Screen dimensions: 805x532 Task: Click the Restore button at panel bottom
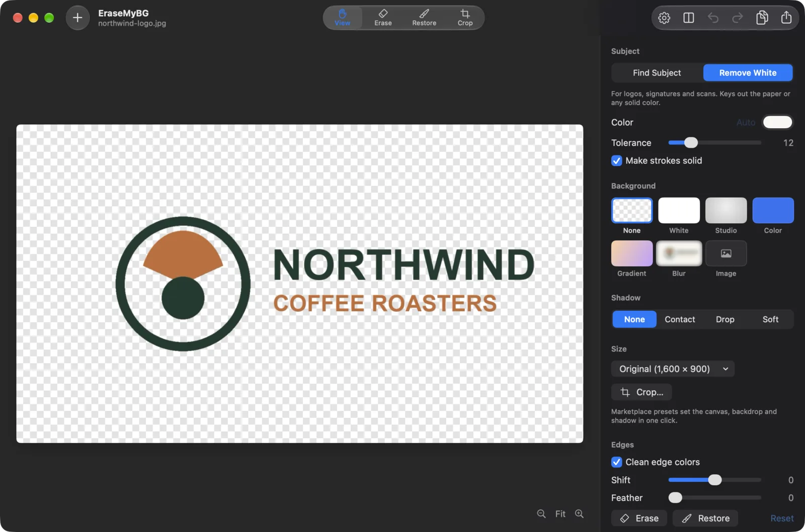point(705,518)
